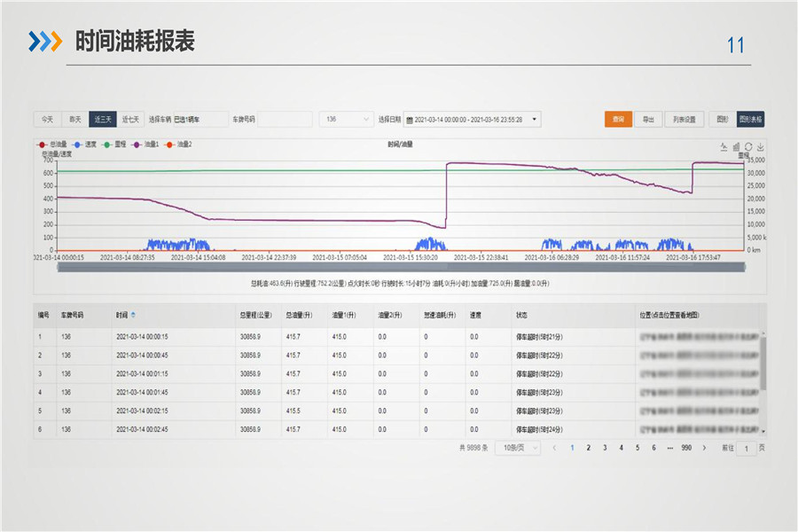798x532 pixels.
Task: Go to previous page arrow
Action: 555,449
